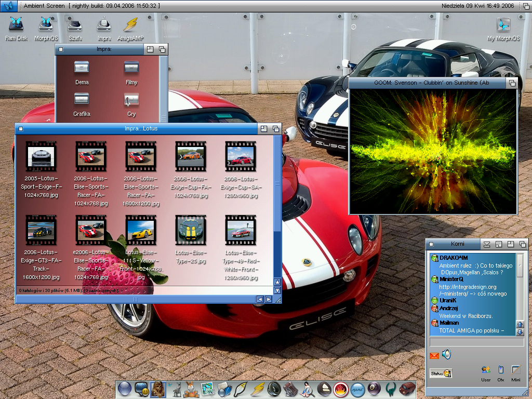Click the blue sphere icon in dock
The height and width of the screenshot is (399, 532).
pos(125,389)
